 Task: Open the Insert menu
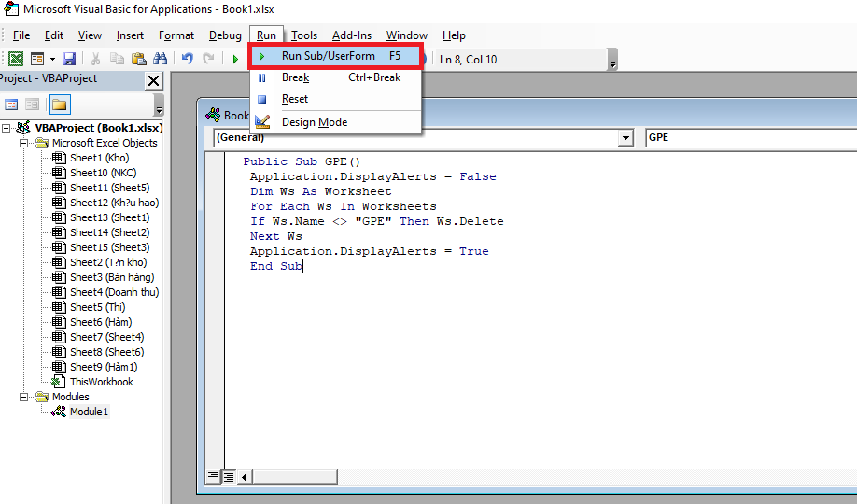[x=130, y=35]
